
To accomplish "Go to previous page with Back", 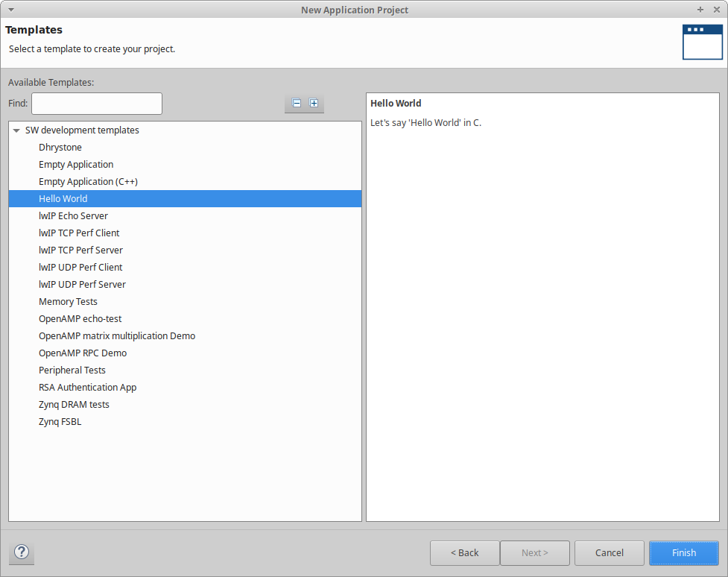I will pyautogui.click(x=464, y=553).
